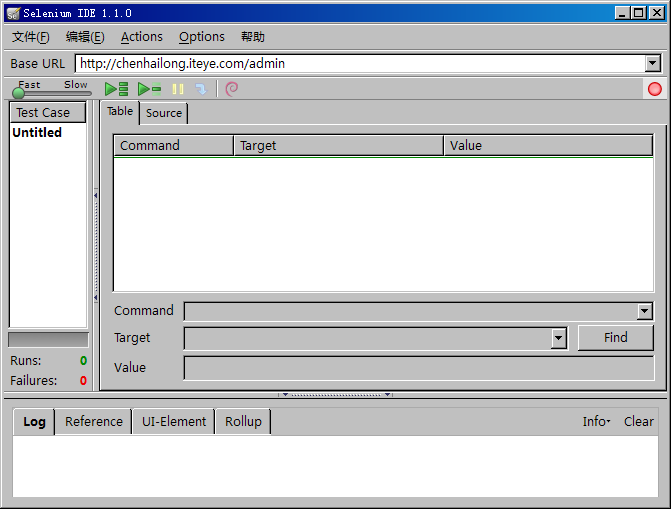Open the Actions menu
This screenshot has height=509, width=671.
tap(142, 37)
